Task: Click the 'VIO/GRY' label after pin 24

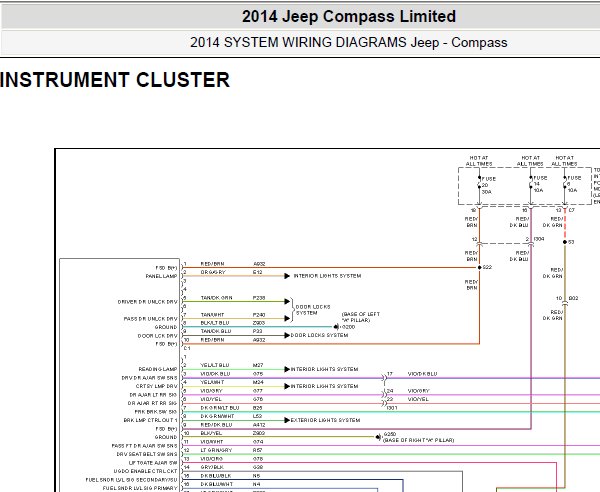Action: click(x=419, y=391)
